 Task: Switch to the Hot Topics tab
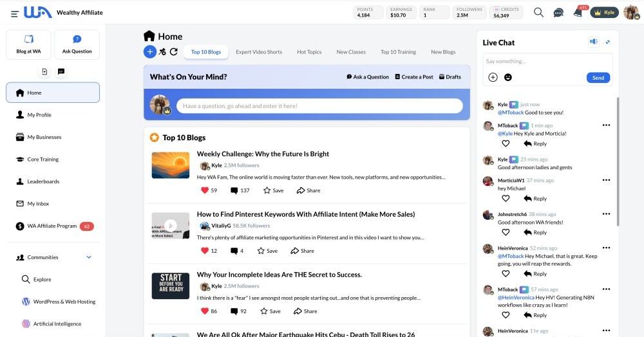309,52
